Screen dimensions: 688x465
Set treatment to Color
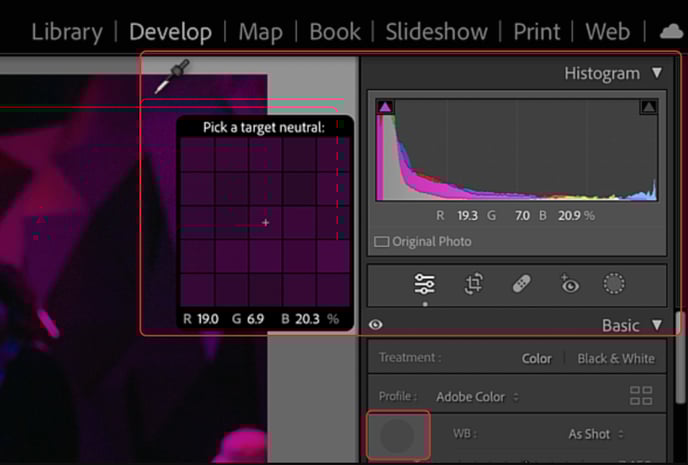[537, 358]
